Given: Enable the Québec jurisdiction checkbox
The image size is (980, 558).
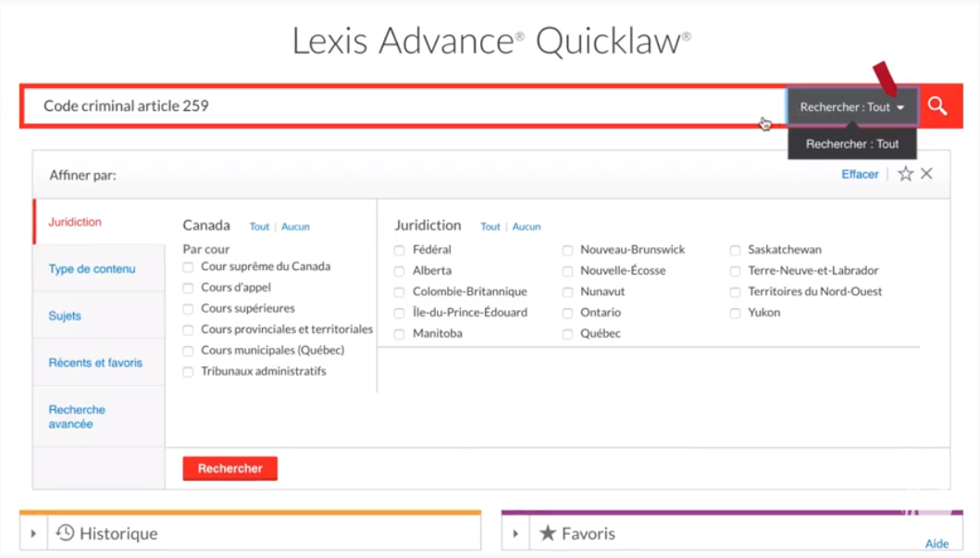Looking at the screenshot, I should [568, 334].
